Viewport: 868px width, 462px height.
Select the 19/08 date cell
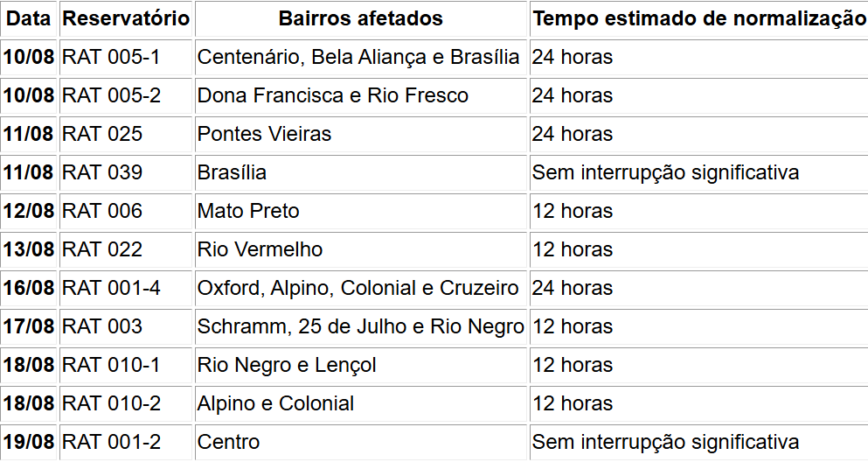click(x=29, y=442)
